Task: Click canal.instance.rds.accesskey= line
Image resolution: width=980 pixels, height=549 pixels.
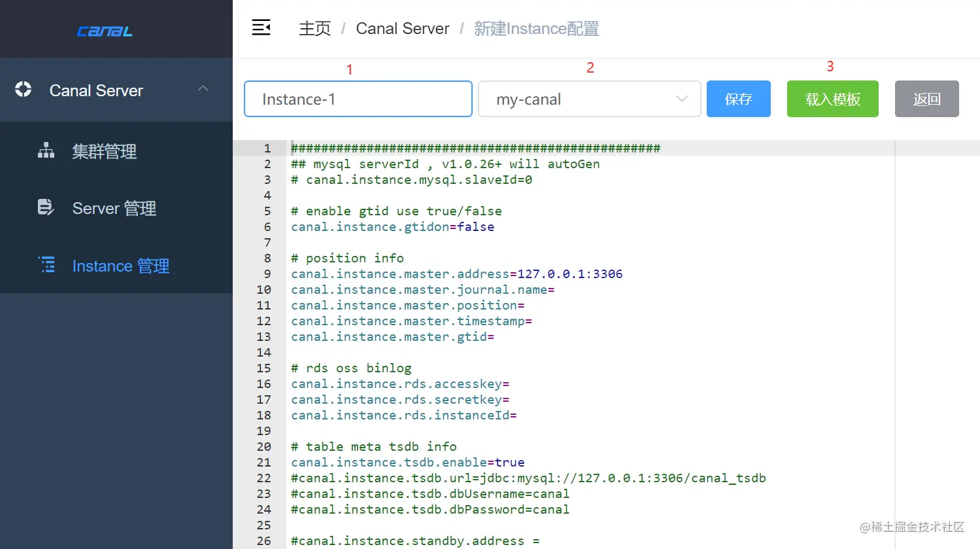Action: pos(400,383)
